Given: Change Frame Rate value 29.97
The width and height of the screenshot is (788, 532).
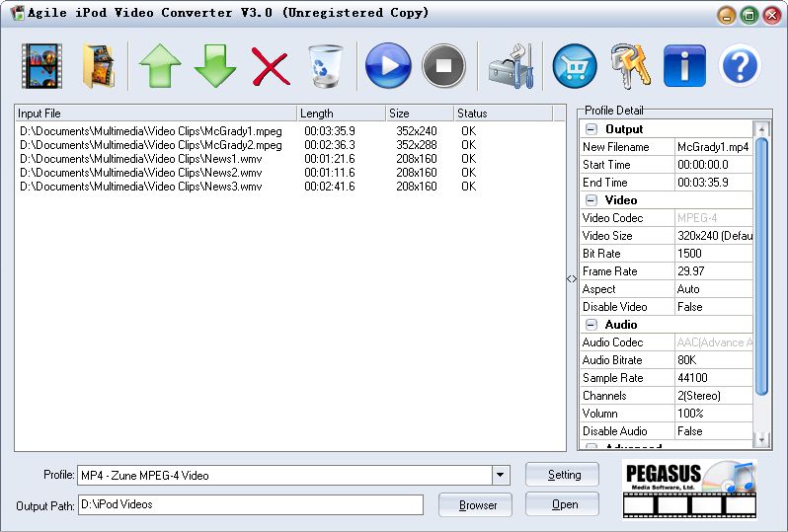Looking at the screenshot, I should [x=714, y=271].
